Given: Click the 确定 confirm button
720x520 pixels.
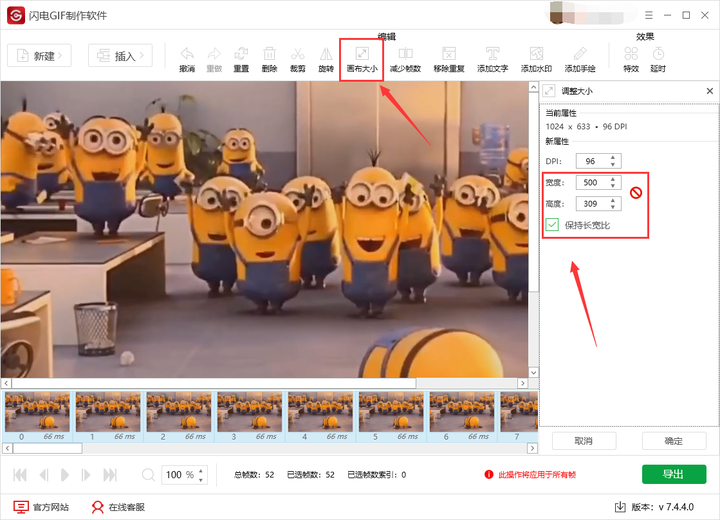Looking at the screenshot, I should [674, 441].
